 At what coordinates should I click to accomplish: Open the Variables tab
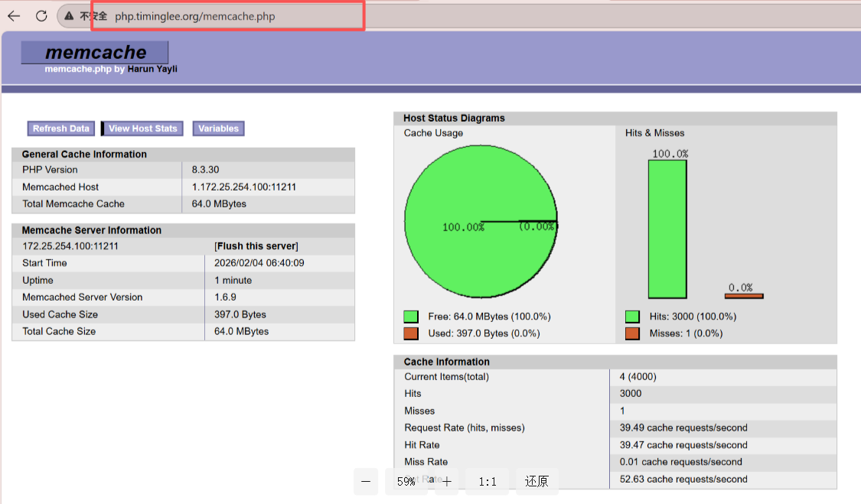click(219, 128)
